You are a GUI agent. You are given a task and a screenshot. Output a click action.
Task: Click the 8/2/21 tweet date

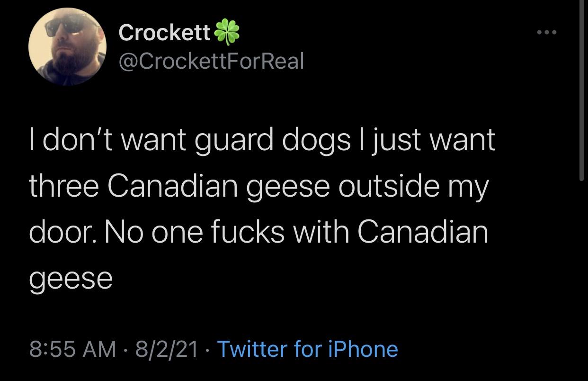[167, 349]
